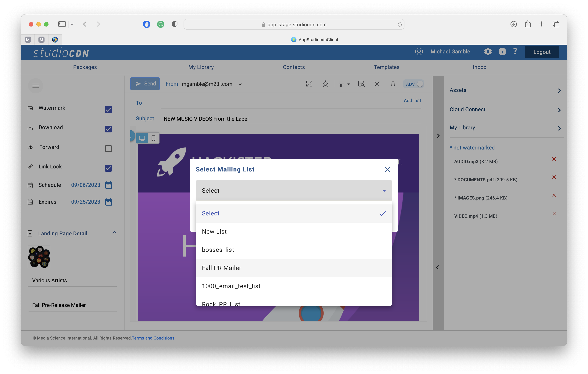This screenshot has height=374, width=588.
Task: Choose the Select option in list
Action: [x=294, y=213]
